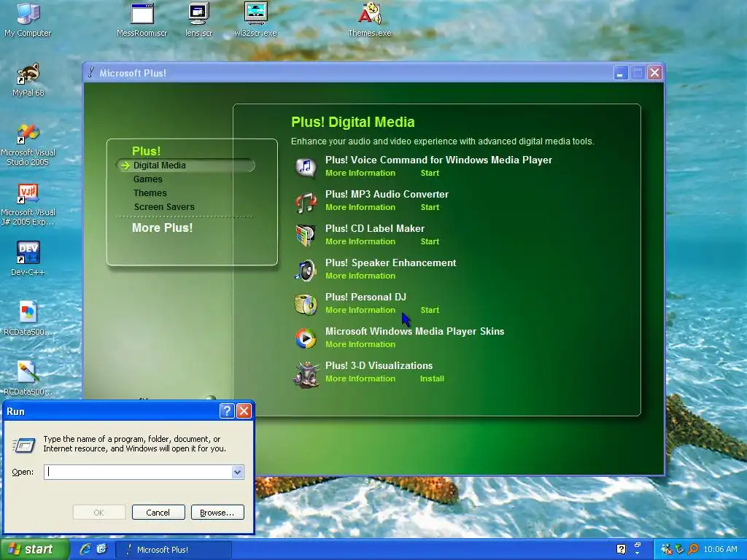The width and height of the screenshot is (747, 560).
Task: Minimize the Microsoft Plus! window
Action: pyautogui.click(x=621, y=73)
